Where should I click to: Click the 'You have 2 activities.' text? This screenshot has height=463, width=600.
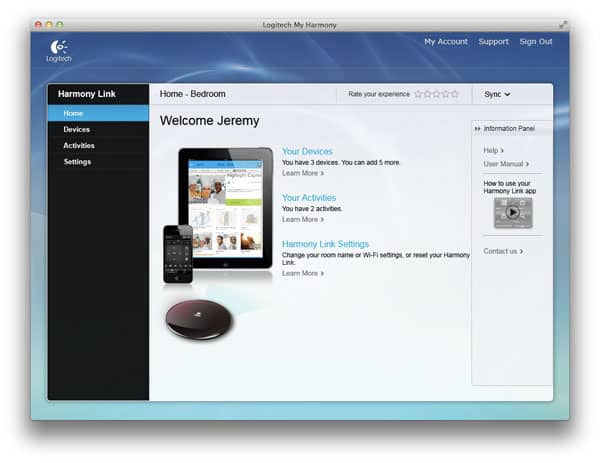click(x=312, y=209)
